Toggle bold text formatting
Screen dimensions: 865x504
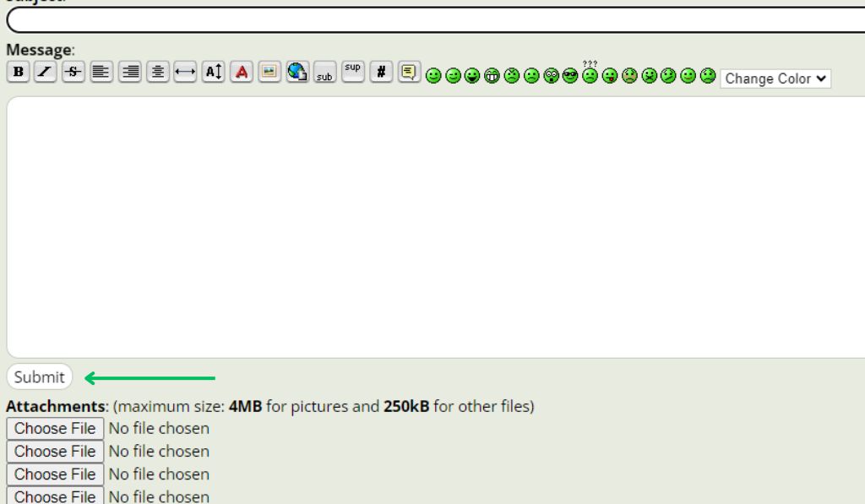[x=19, y=72]
